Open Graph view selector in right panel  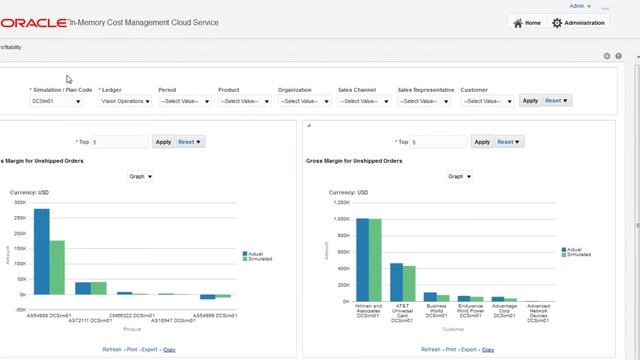pos(459,176)
